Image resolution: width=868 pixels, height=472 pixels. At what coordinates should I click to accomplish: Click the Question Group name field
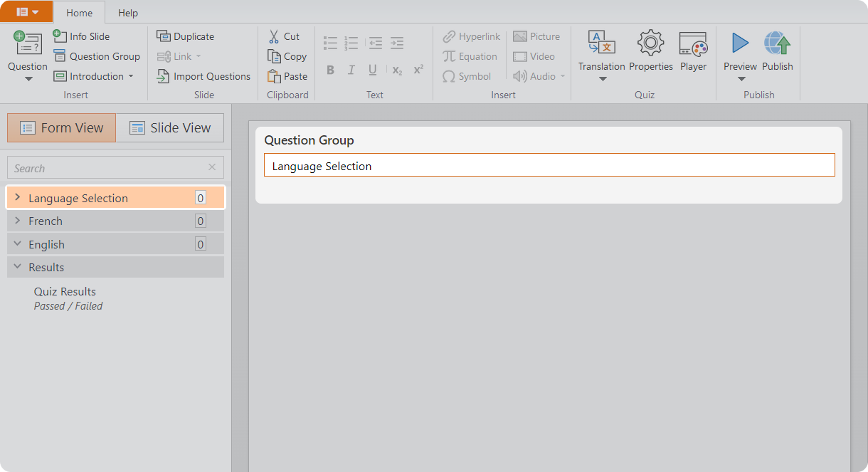pos(549,166)
